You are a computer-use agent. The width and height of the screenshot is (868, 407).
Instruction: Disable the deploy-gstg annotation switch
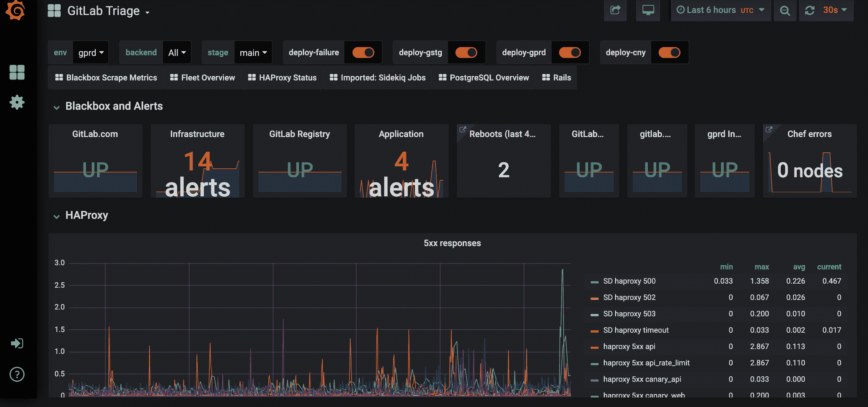click(x=466, y=52)
